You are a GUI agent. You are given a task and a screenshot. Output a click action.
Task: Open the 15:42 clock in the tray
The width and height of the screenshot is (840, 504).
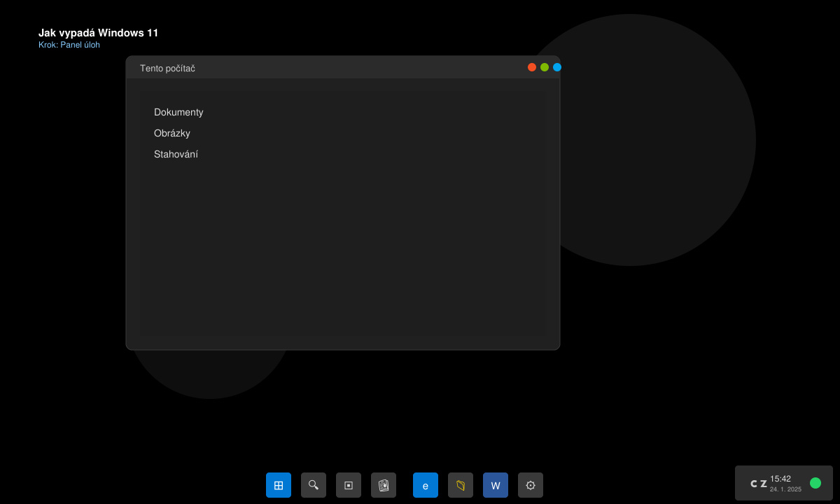780,479
